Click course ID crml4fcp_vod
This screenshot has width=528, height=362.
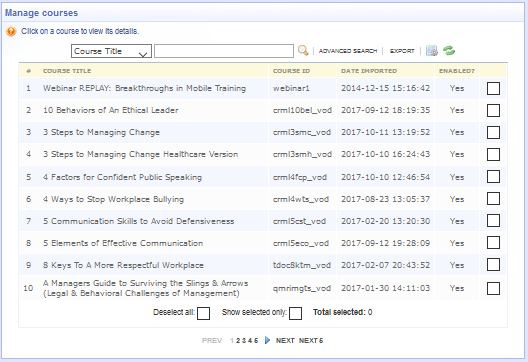[x=300, y=177]
